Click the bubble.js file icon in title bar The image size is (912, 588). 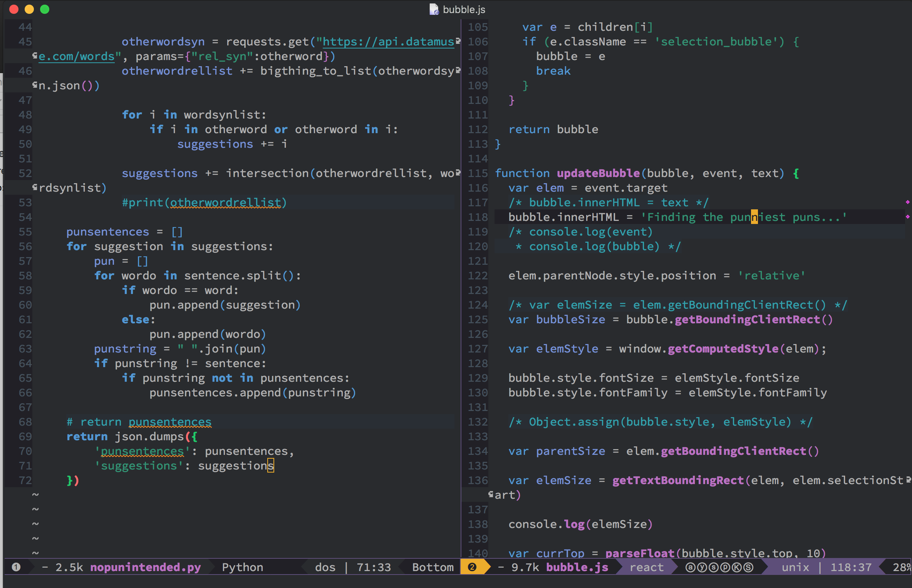[434, 9]
